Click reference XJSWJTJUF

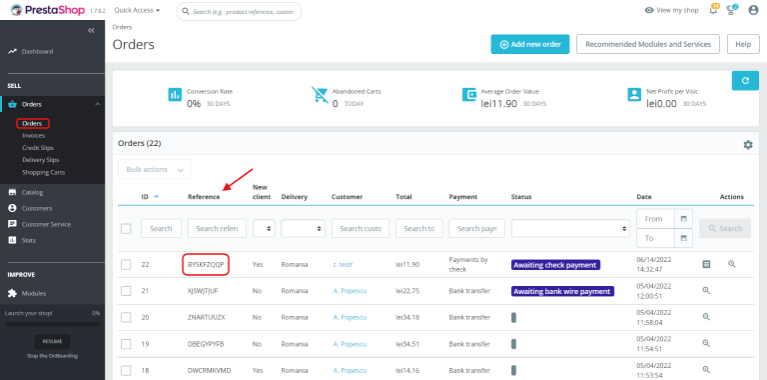[203, 291]
